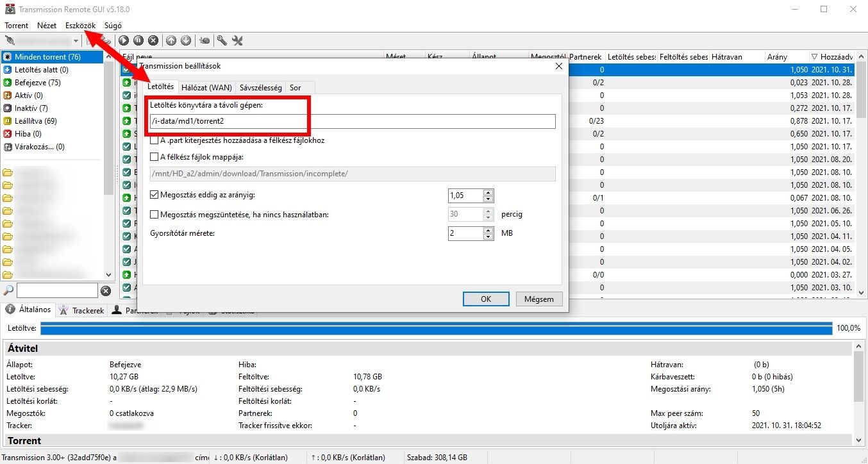The image size is (868, 464).
Task: Sort by the Partnerek column header
Action: 586,57
